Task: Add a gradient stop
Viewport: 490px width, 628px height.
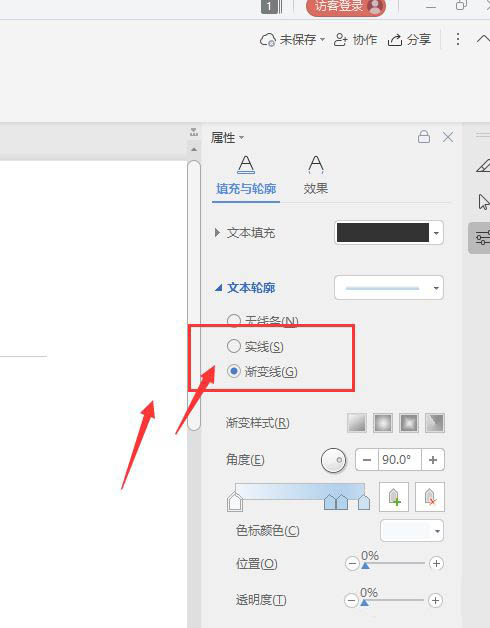Action: click(x=394, y=497)
